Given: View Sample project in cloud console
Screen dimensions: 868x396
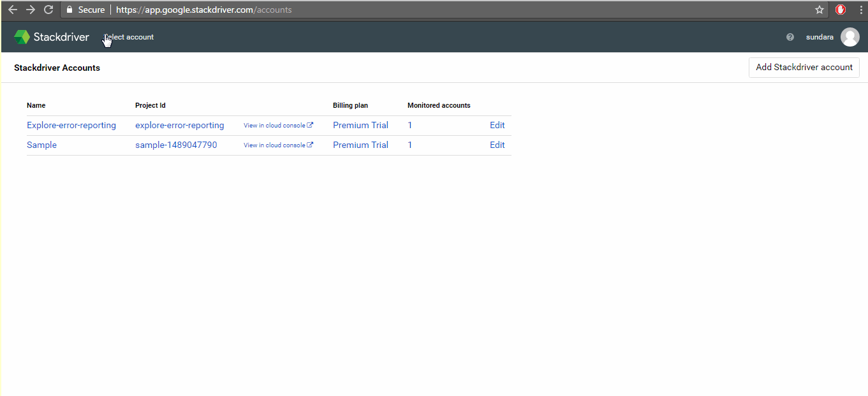Looking at the screenshot, I should [x=278, y=145].
